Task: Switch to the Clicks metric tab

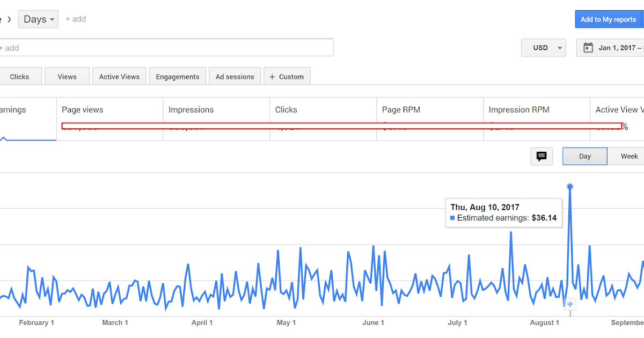Action: coord(19,77)
